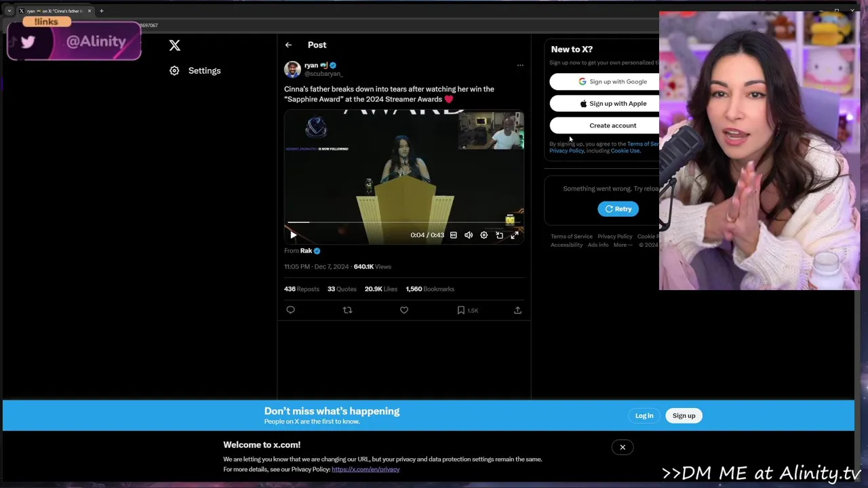Click the 1,560 Bookmarks count

430,289
